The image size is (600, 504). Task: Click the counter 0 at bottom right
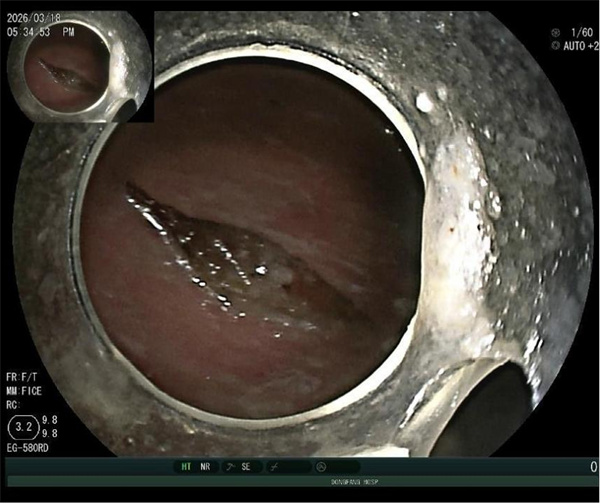592,467
